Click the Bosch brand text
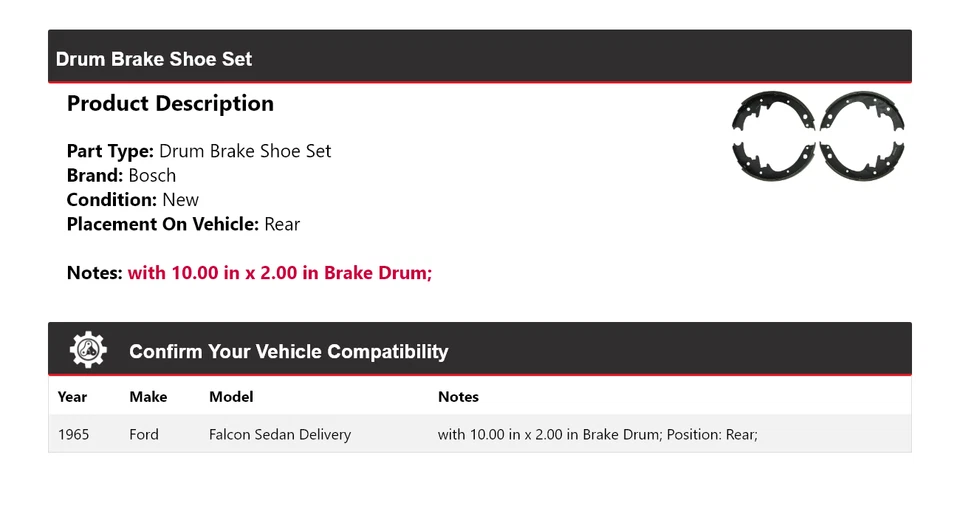 152,176
